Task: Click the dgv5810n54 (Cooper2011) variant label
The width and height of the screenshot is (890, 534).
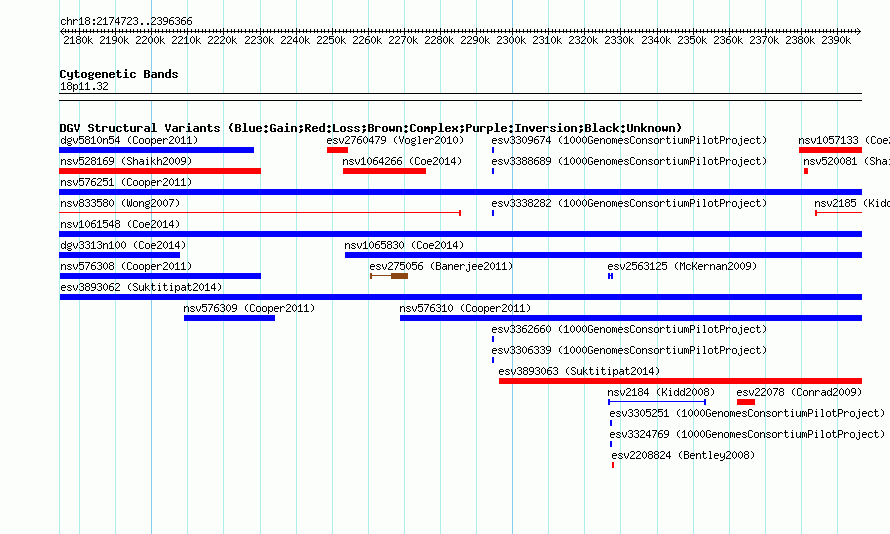Action: pyautogui.click(x=129, y=140)
